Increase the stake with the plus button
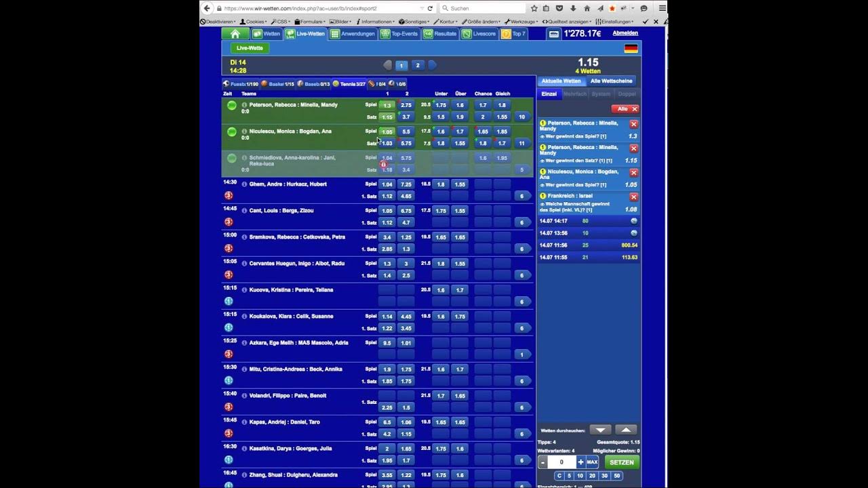868x488 pixels. [580, 462]
